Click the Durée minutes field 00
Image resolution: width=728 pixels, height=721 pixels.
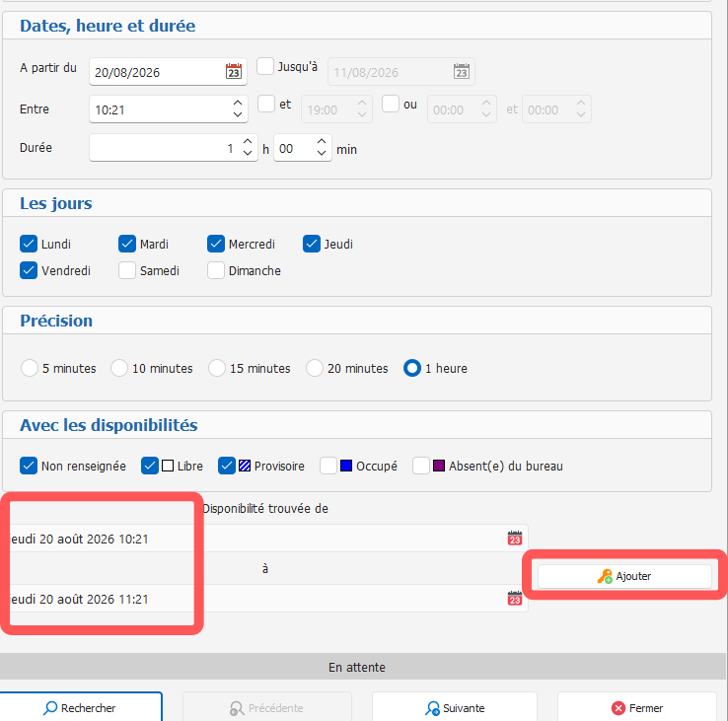tap(302, 148)
